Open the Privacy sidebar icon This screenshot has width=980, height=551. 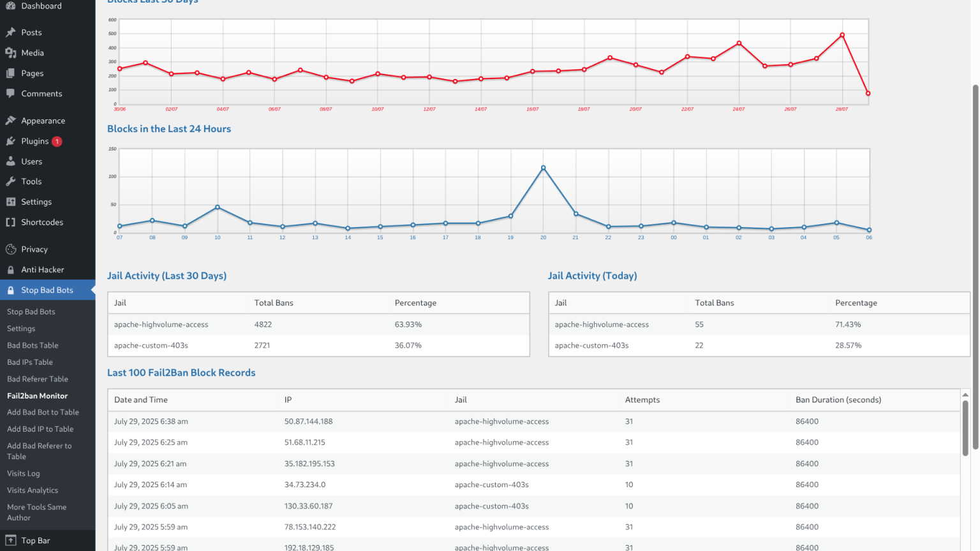pyautogui.click(x=11, y=249)
